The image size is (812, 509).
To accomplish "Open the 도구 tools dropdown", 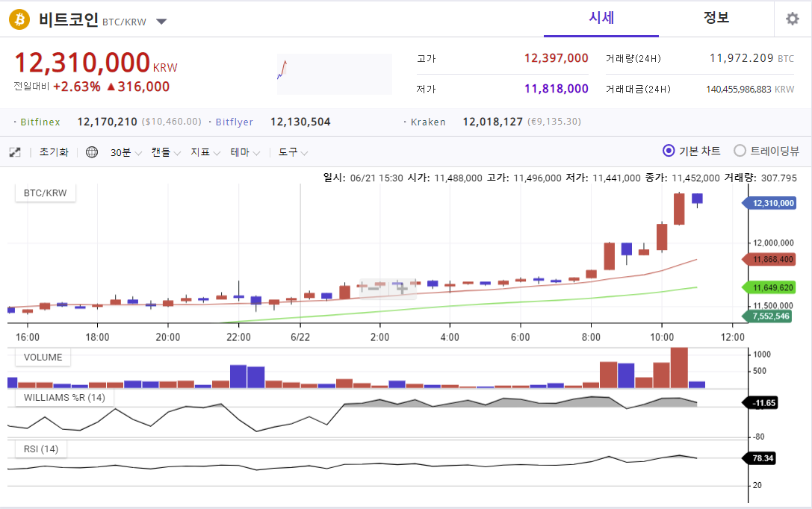I will [x=293, y=152].
